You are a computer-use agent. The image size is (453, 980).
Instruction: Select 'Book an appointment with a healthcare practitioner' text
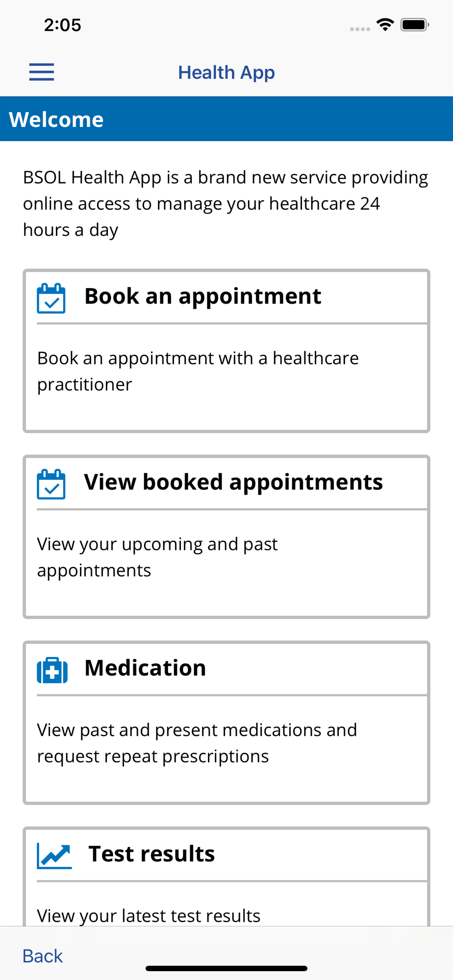point(198,371)
